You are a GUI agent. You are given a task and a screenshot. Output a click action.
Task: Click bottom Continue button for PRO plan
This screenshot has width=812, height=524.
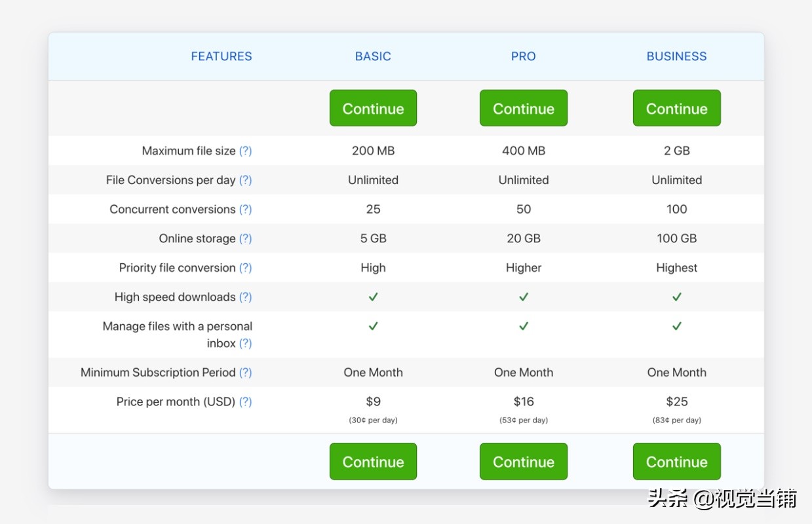523,462
